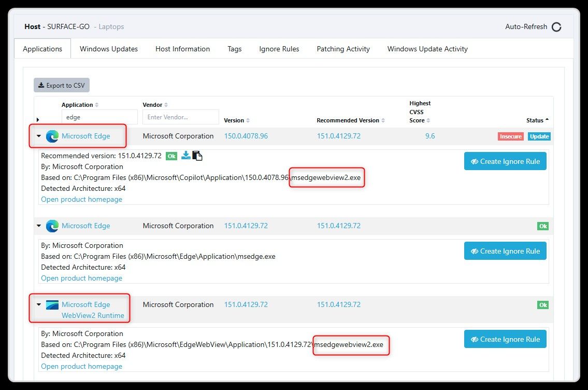Screen dimensions: 588x390
Task: Open product homepage under EdgeWebView entry
Action: pyautogui.click(x=81, y=366)
